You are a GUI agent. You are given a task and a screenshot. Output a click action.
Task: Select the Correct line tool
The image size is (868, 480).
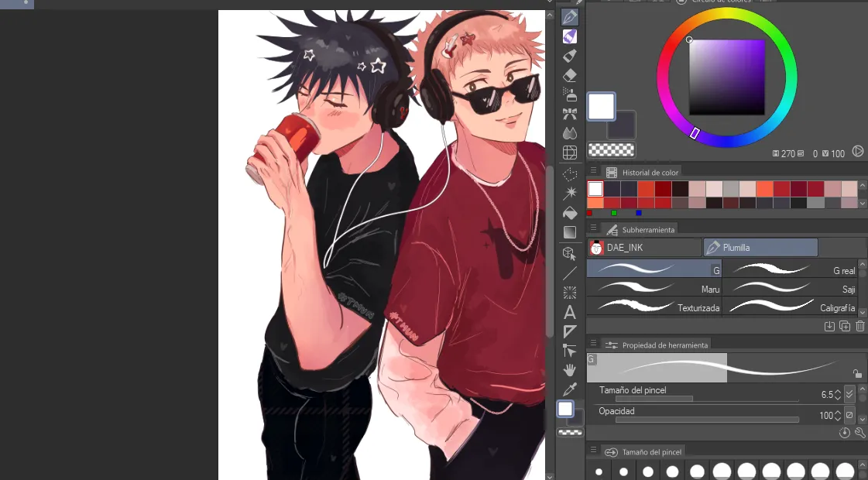570,351
